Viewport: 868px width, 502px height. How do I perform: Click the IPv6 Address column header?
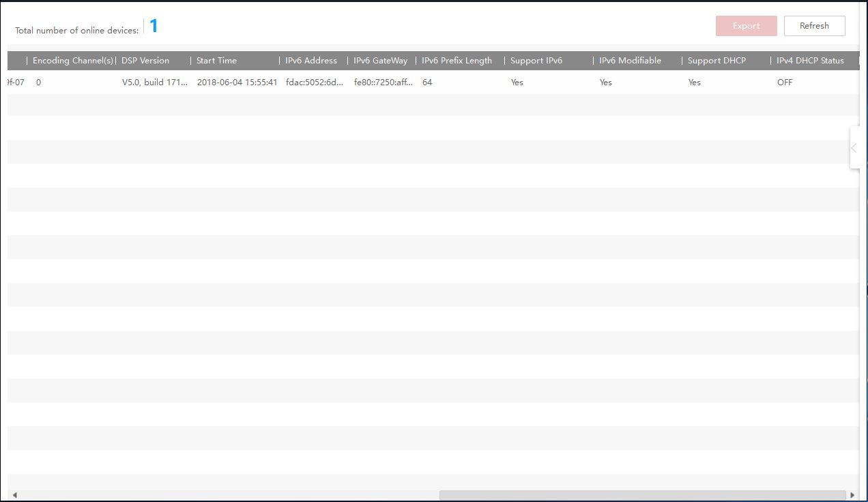311,61
